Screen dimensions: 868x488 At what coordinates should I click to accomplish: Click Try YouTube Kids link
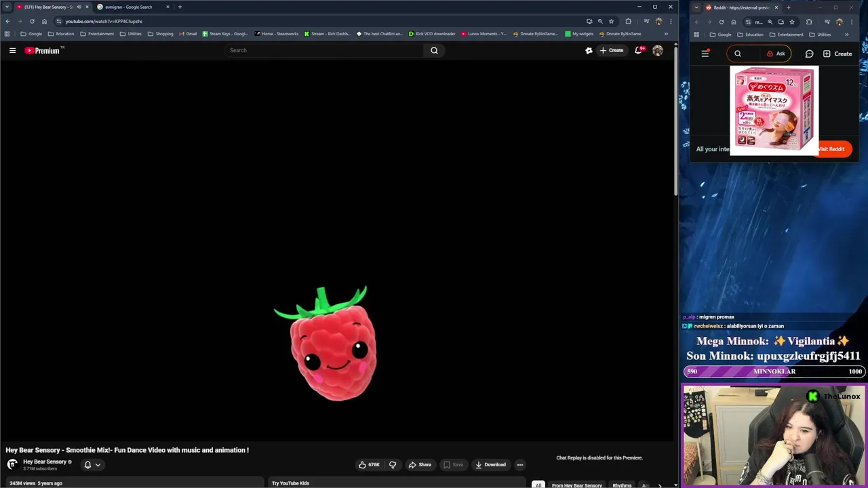pos(290,483)
